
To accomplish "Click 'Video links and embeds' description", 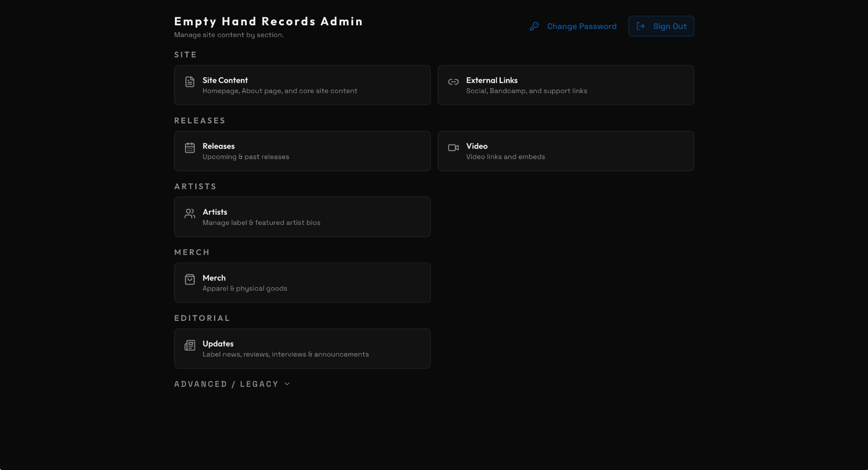I will click(505, 157).
